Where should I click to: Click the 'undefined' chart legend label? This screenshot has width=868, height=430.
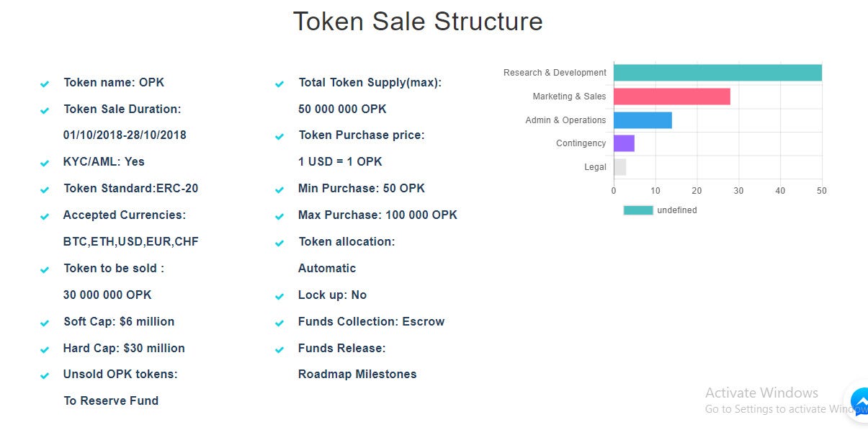[676, 210]
